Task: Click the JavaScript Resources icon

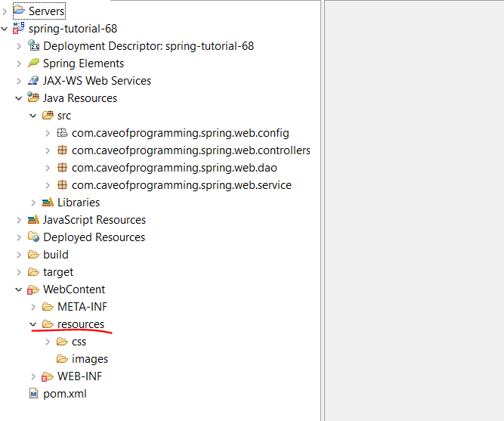Action: click(x=33, y=219)
